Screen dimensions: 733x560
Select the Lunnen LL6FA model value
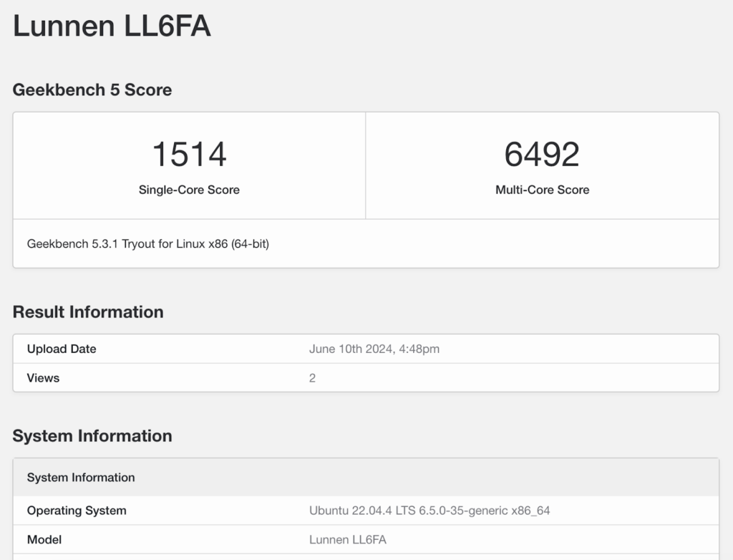[x=348, y=539]
